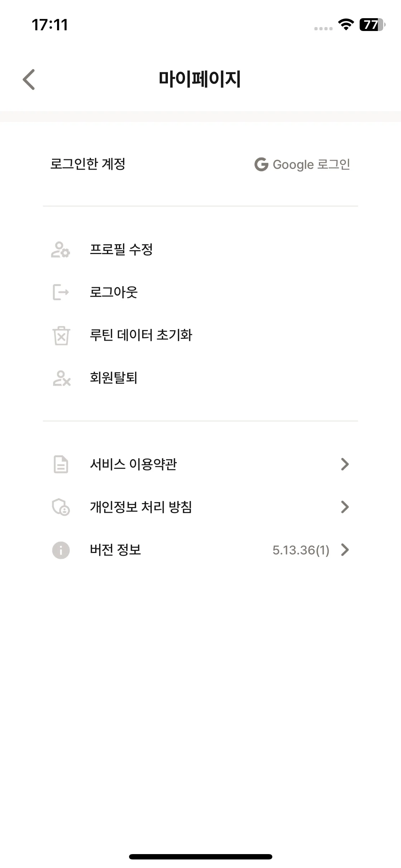Image resolution: width=401 pixels, height=868 pixels.
Task: Tap the Google G logo icon
Action: pyautogui.click(x=261, y=164)
